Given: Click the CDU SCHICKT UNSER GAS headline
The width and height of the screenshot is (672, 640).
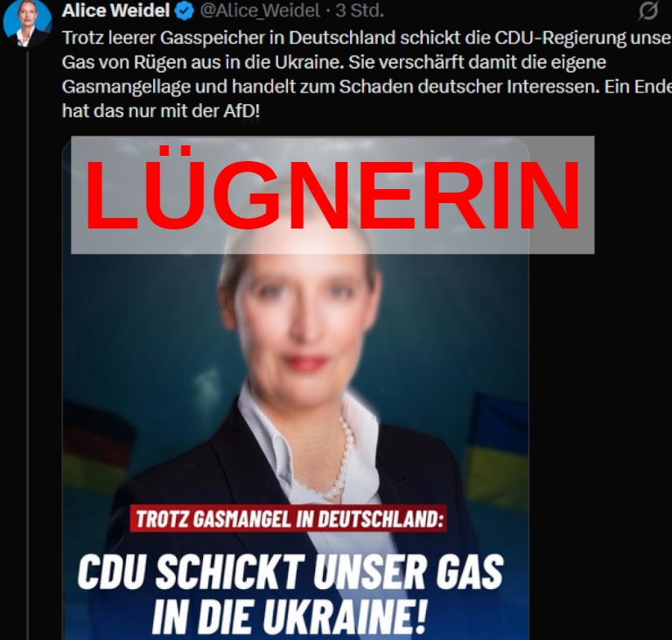Looking at the screenshot, I should pyautogui.click(x=290, y=572).
